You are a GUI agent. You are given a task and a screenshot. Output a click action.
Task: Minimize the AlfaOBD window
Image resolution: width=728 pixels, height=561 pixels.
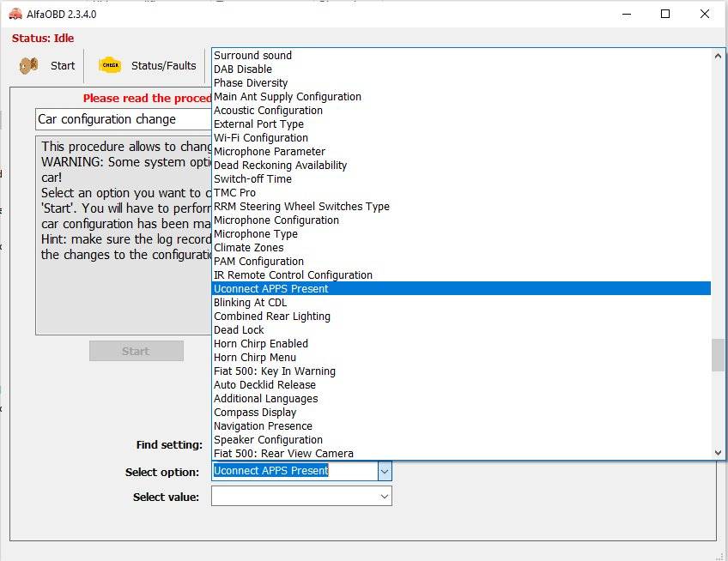627,14
